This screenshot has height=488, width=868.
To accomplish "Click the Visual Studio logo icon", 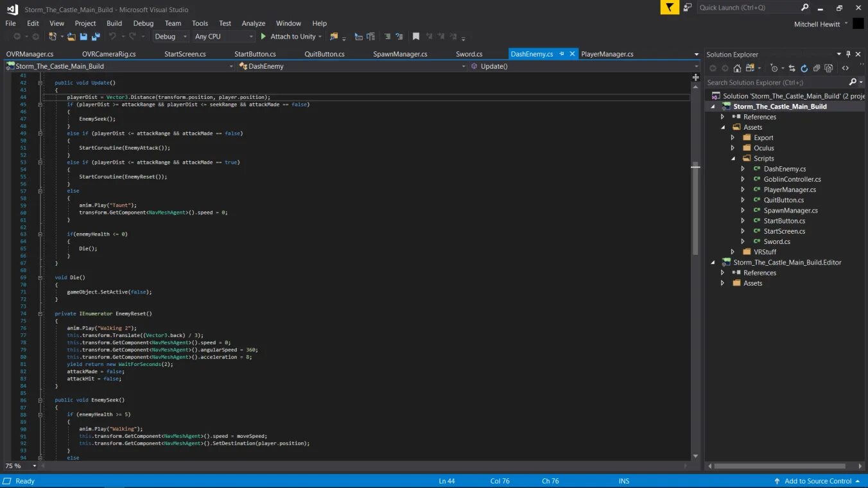I will (12, 9).
